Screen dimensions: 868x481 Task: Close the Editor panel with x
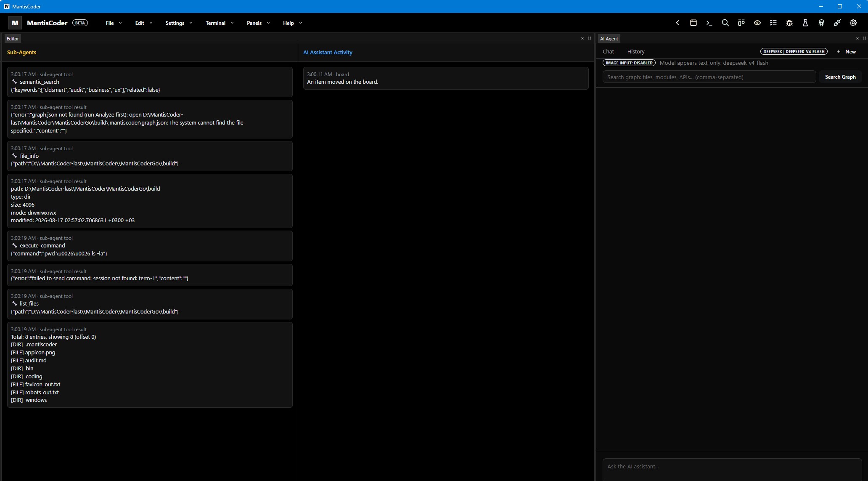click(582, 38)
